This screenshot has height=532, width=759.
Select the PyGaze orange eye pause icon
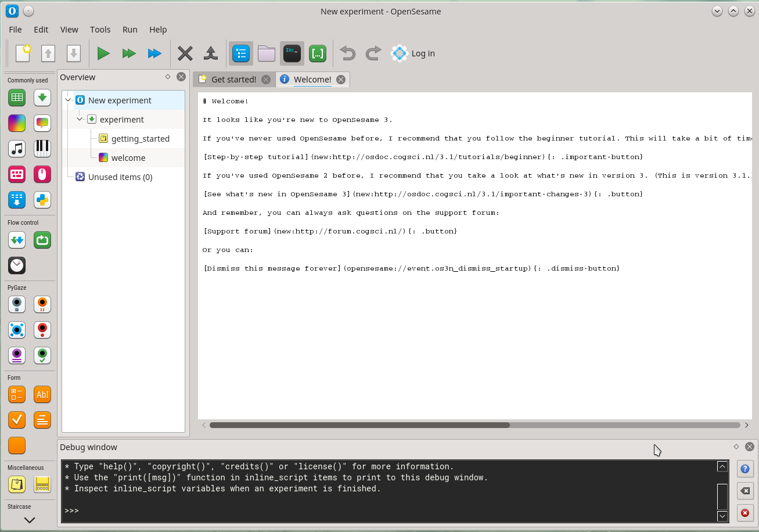click(42, 304)
